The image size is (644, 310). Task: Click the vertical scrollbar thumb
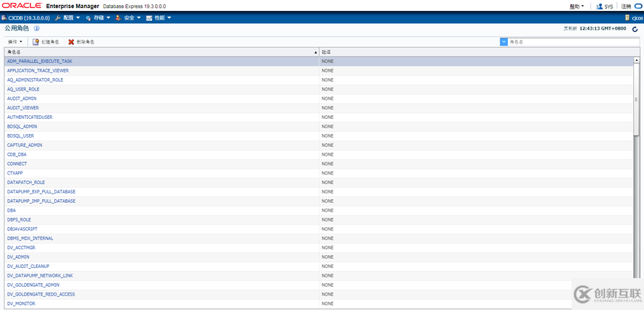(637, 99)
